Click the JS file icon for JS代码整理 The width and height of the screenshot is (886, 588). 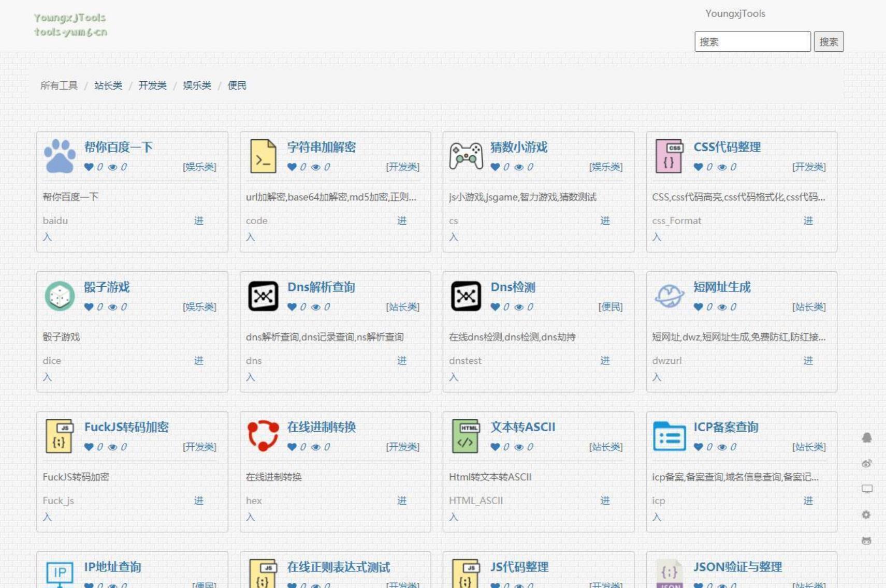coord(466,574)
